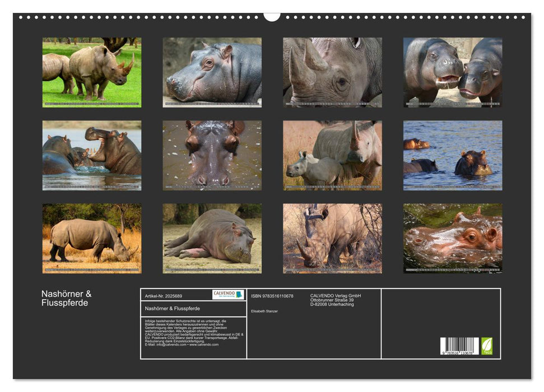This screenshot has height=392, width=544.
Task: Click the green eco leaf icon
Action: 487,346
